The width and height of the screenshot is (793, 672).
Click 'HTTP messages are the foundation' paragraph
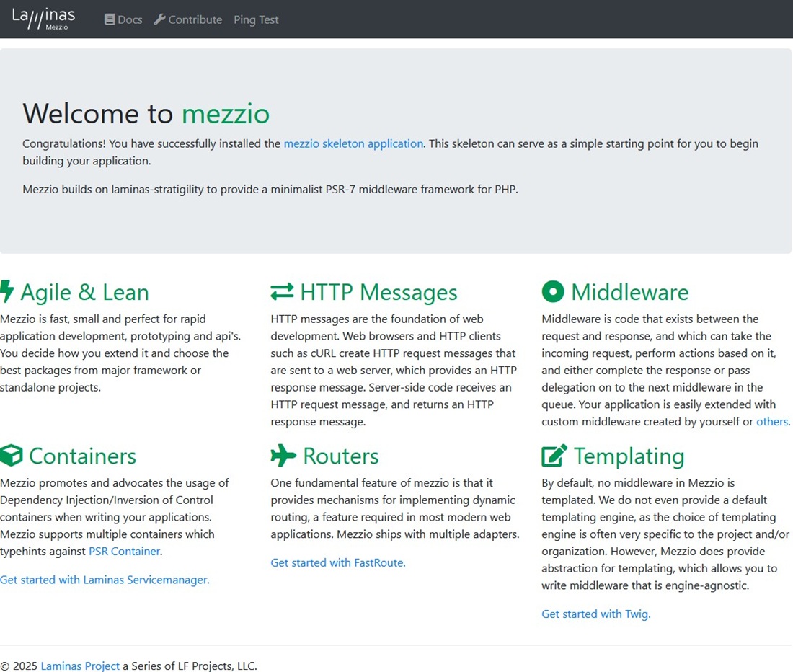(394, 370)
